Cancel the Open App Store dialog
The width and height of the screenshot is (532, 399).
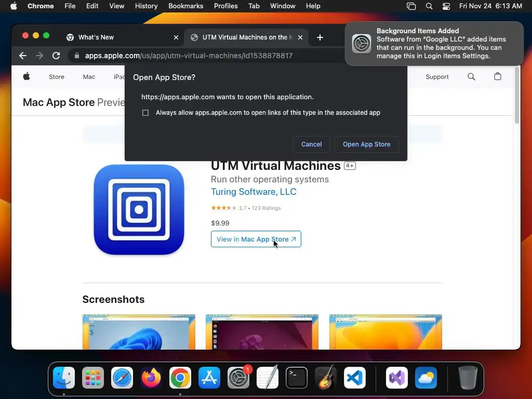click(x=312, y=144)
